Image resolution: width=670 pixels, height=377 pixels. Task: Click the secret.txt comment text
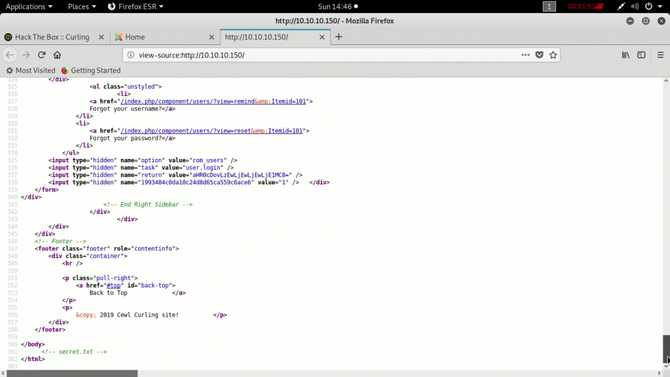tap(74, 352)
